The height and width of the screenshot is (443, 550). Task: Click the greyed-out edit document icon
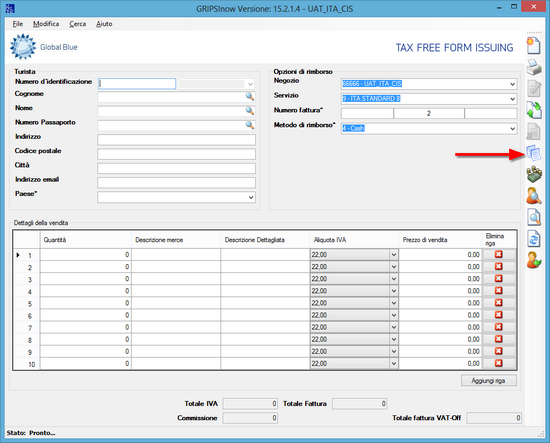tap(534, 88)
